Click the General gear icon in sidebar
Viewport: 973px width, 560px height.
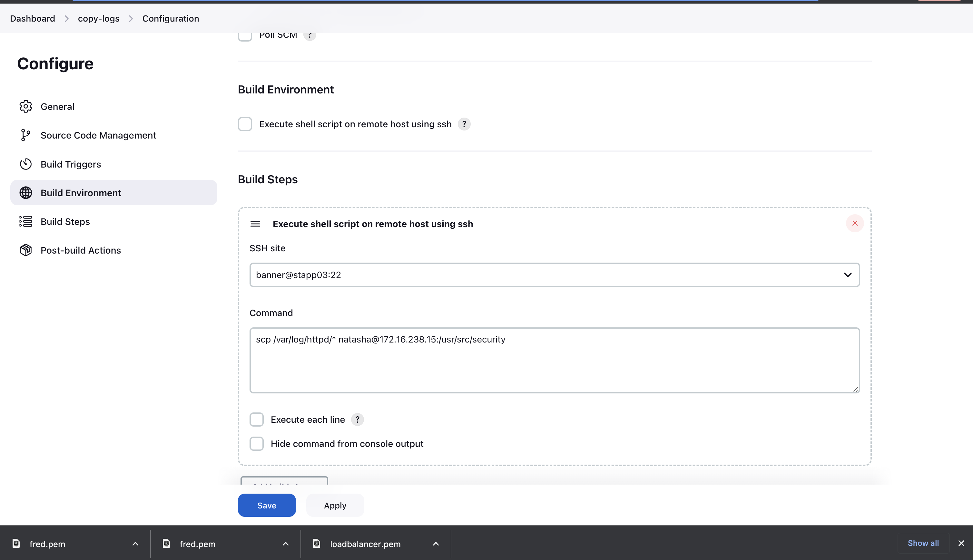click(25, 106)
